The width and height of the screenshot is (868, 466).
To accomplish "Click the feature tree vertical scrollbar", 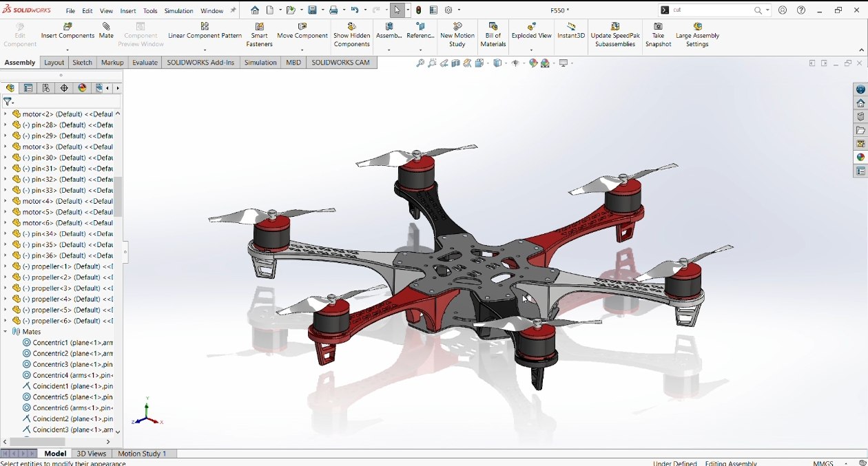I will 118,196.
